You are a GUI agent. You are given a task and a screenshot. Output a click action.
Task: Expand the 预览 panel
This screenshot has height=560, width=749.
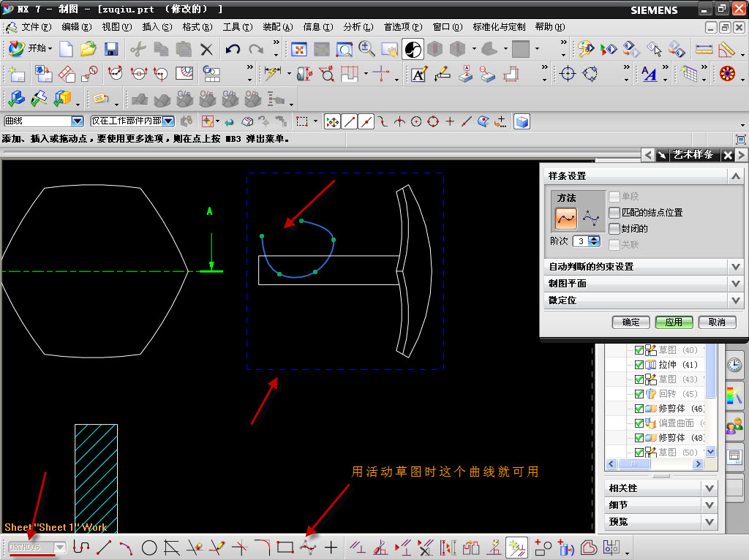point(710,522)
